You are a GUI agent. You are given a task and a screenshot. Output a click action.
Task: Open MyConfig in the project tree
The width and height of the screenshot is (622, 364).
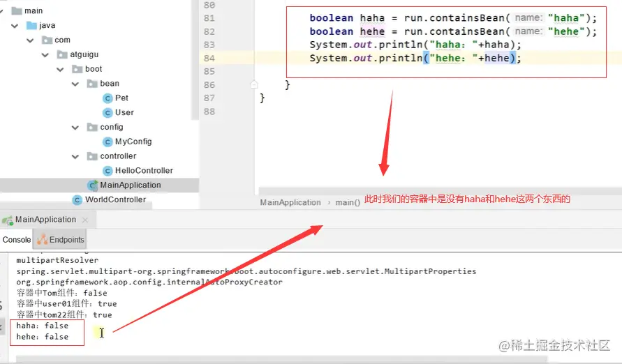coord(133,142)
